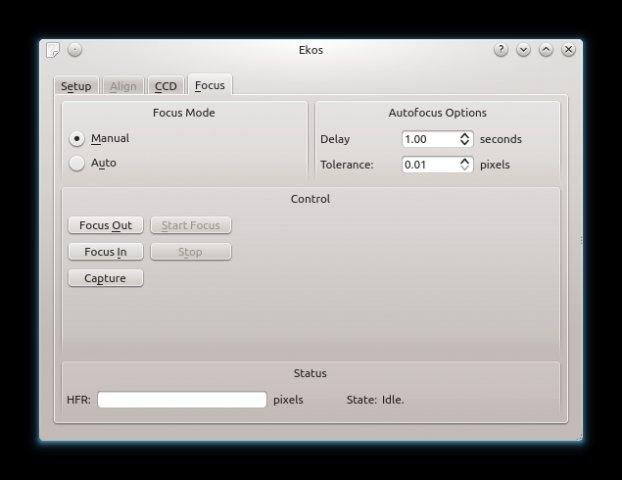
Task: Increase the Delay value with up arrow
Action: pyautogui.click(x=465, y=135)
